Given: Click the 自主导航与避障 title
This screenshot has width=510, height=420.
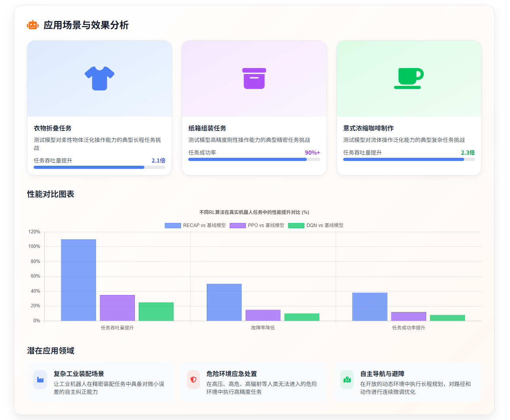Looking at the screenshot, I should 382,374.
